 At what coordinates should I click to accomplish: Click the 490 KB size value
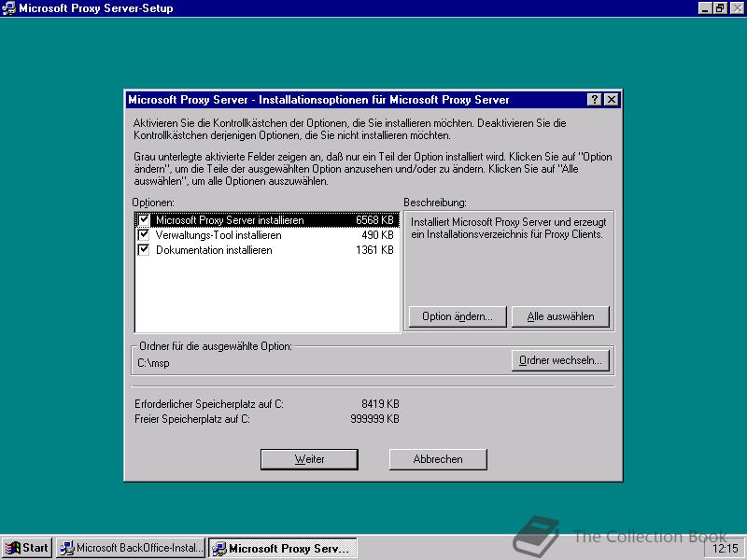(x=377, y=235)
